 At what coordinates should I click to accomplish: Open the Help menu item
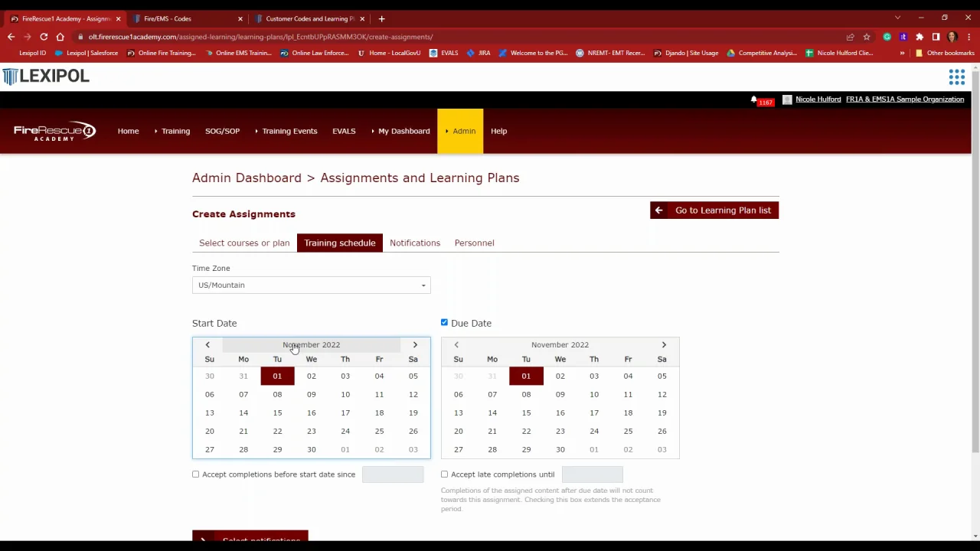pyautogui.click(x=498, y=131)
